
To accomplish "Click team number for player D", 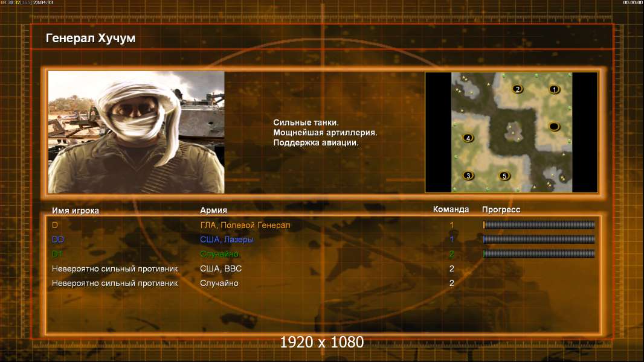I will click(x=452, y=225).
